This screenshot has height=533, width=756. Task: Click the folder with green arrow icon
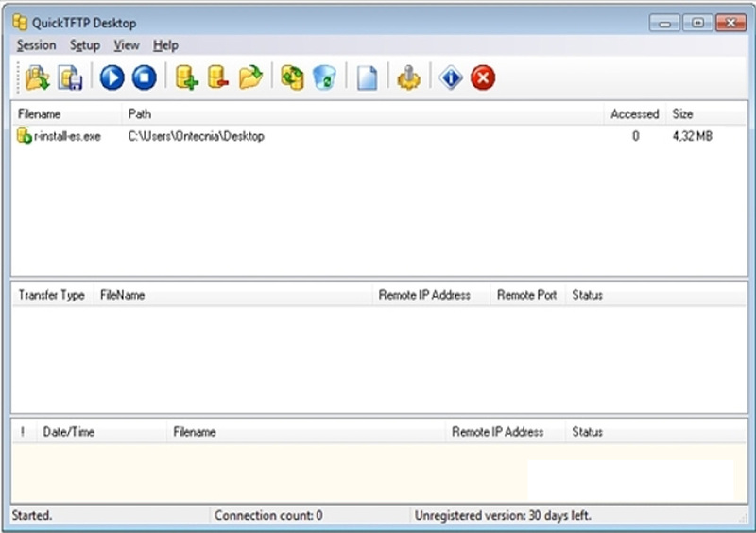250,77
